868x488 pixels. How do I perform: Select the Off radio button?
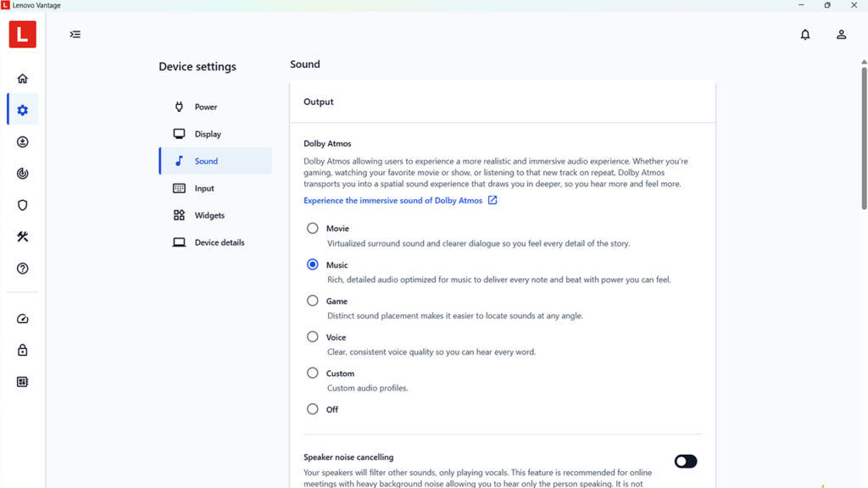tap(313, 409)
